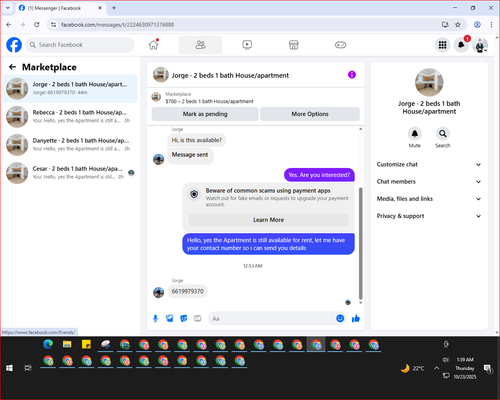
Task: Open File Explorer from the taskbar
Action: click(x=67, y=344)
